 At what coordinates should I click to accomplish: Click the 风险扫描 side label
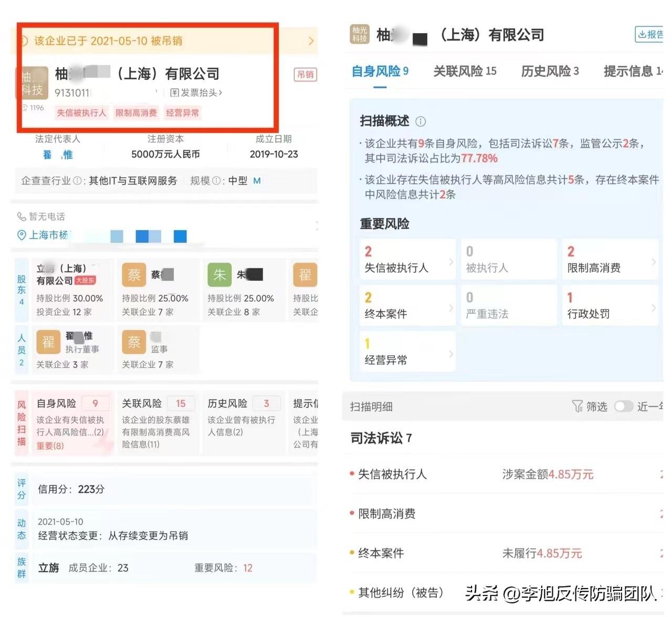coord(22,423)
